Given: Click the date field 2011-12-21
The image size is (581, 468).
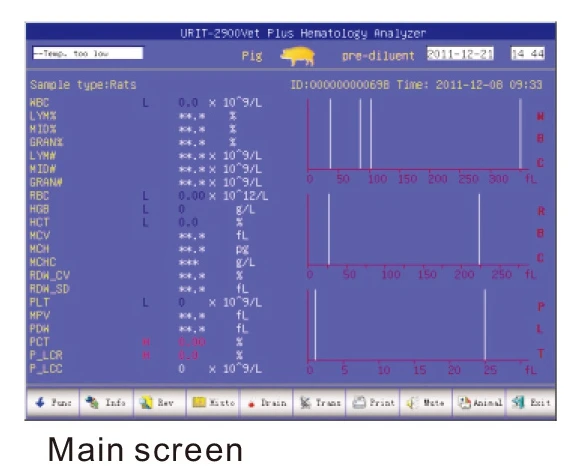Looking at the screenshot, I should (x=460, y=54).
